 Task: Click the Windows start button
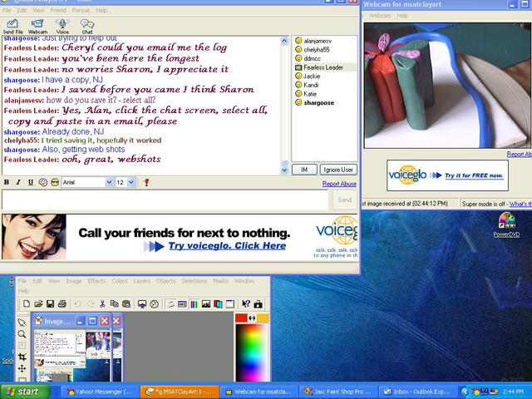24,392
